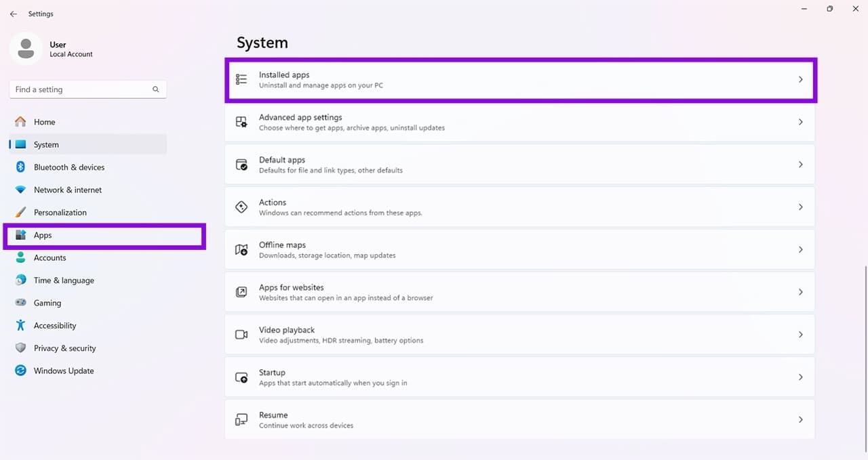Click the Privacy shield icon
The width and height of the screenshot is (868, 460).
tap(20, 348)
